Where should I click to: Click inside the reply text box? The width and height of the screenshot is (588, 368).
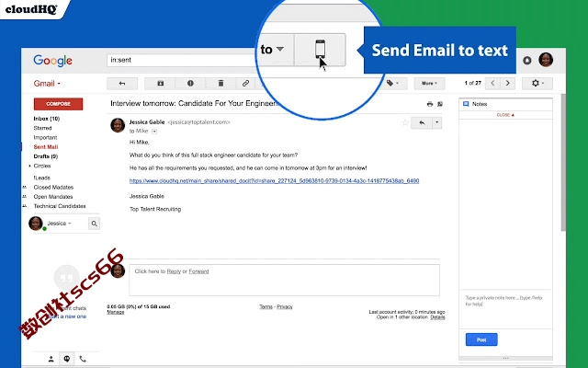coord(284,280)
